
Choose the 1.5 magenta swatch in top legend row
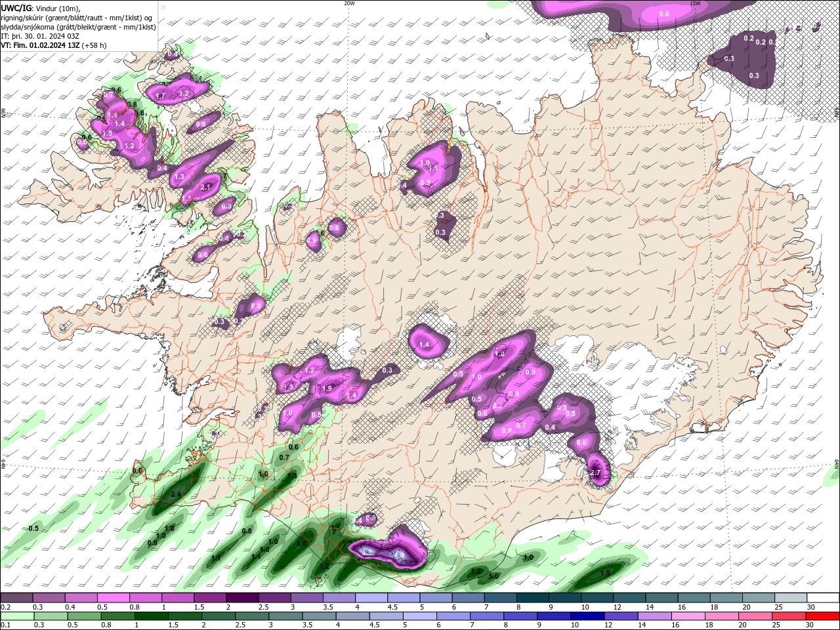[x=210, y=598]
